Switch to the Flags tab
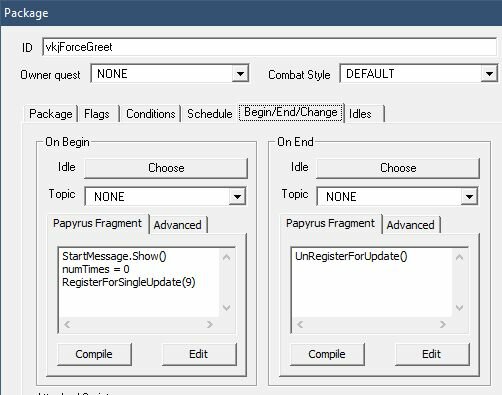 pyautogui.click(x=97, y=114)
